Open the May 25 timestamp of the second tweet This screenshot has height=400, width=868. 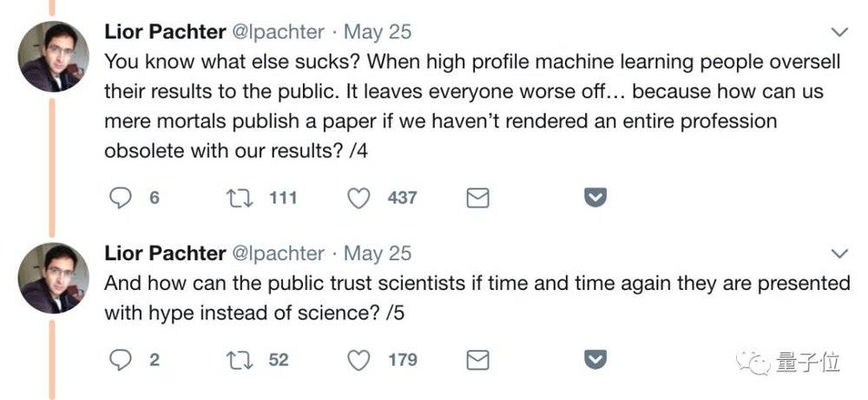[378, 253]
